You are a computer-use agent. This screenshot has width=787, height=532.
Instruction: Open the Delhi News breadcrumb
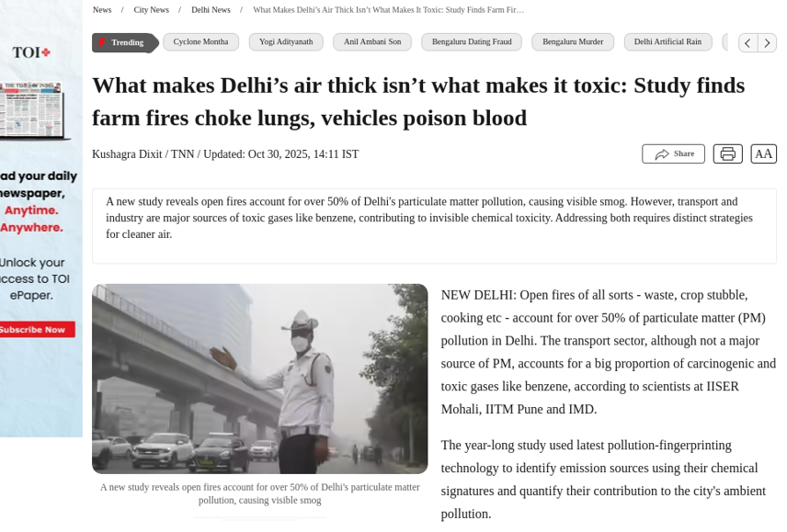tap(211, 10)
